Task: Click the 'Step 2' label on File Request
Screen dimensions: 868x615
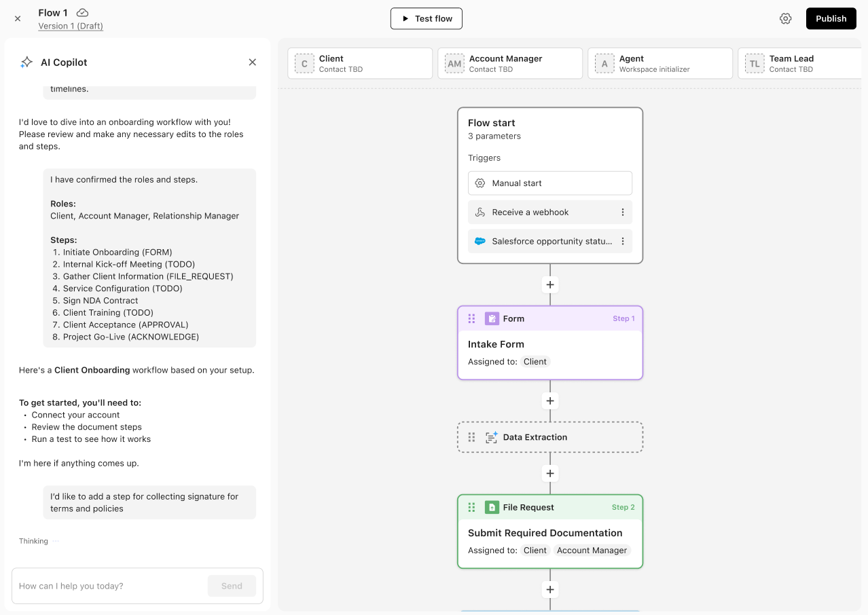Action: pyautogui.click(x=623, y=507)
